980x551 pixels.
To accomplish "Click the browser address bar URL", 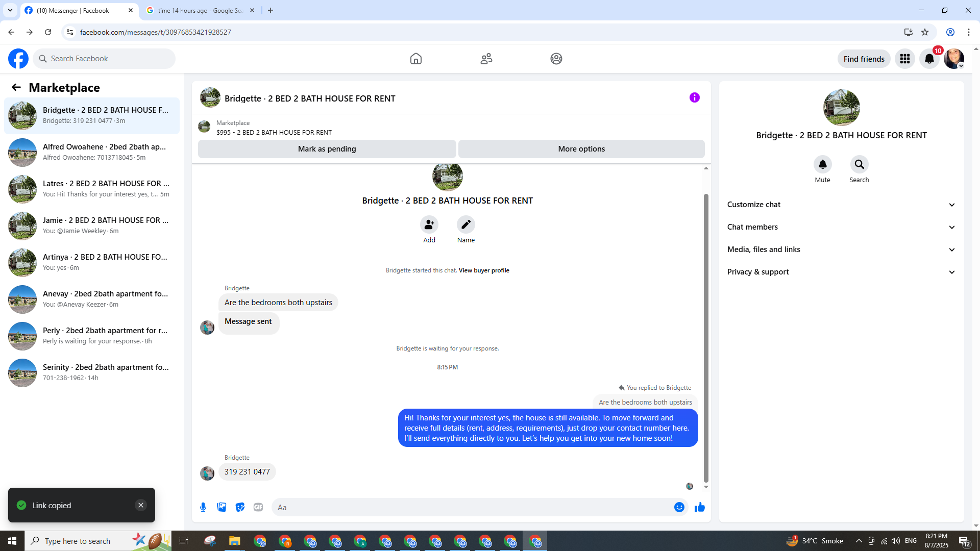I will [156, 32].
